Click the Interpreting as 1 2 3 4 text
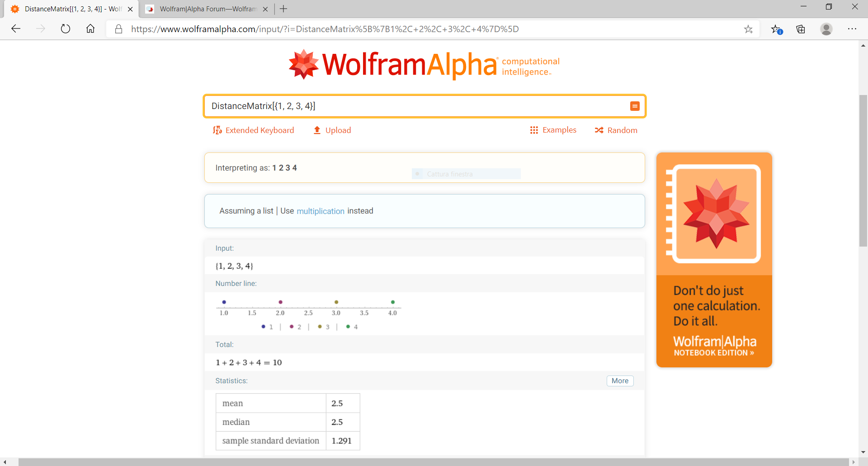Screen dimensions: 868x466 click(x=256, y=168)
